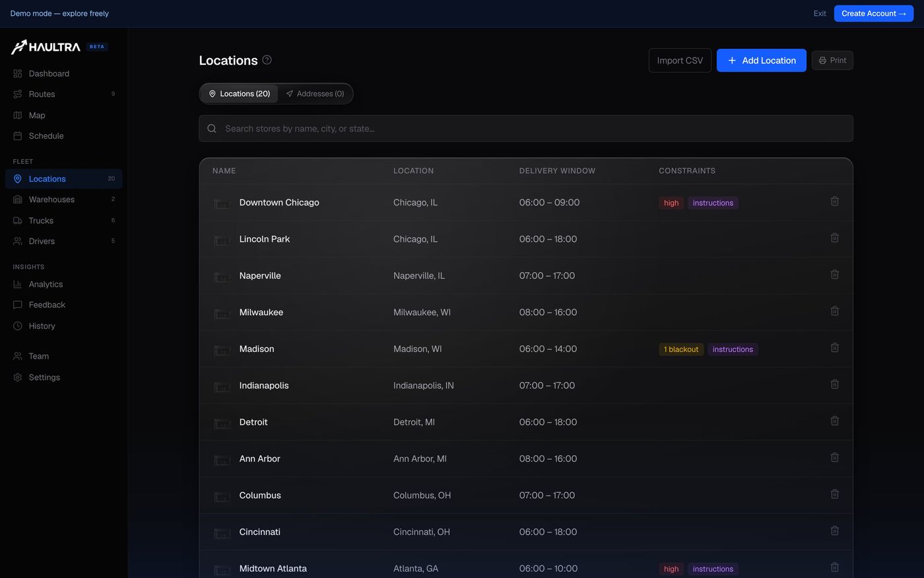Open Warehouses in the sidebar
924x578 pixels.
[63, 199]
